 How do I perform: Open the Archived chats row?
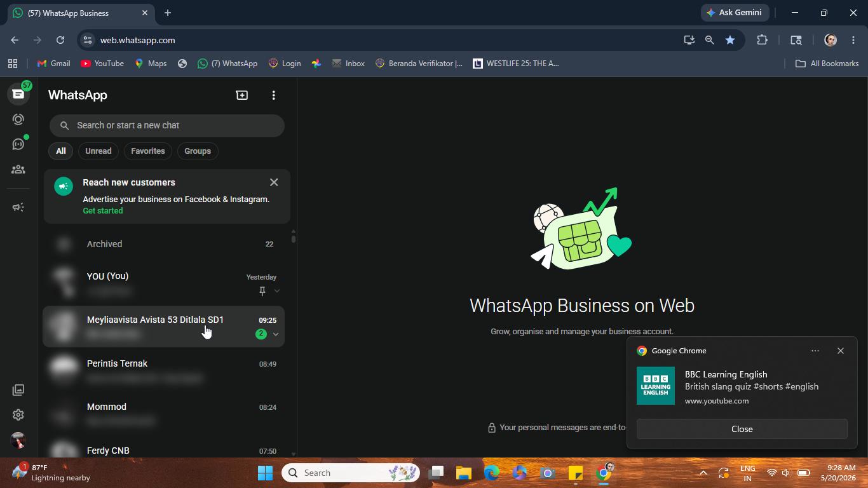pyautogui.click(x=164, y=244)
